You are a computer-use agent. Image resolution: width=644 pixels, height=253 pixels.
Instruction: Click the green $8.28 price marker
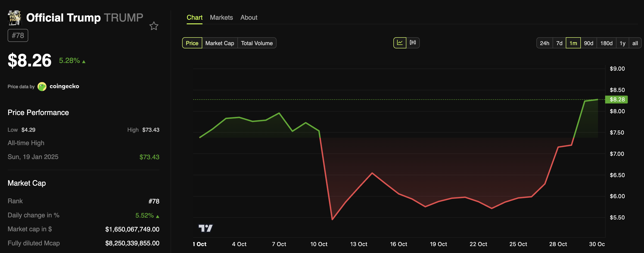coord(616,100)
